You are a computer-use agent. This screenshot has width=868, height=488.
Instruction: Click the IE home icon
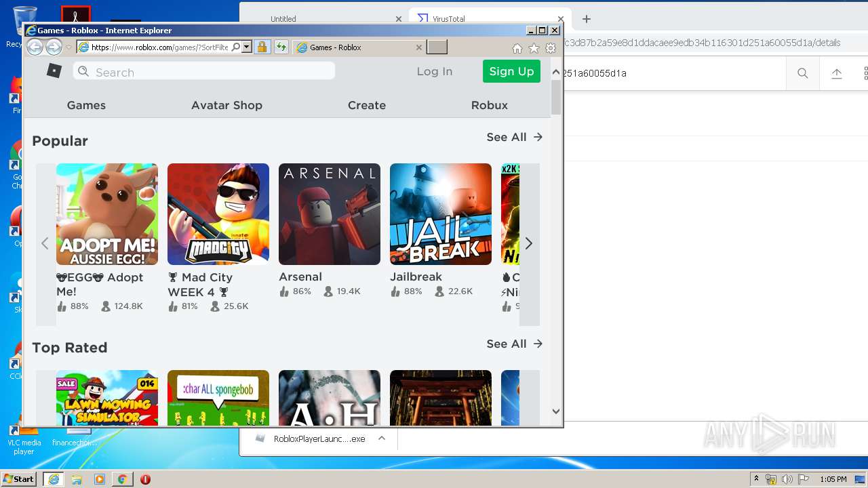517,48
